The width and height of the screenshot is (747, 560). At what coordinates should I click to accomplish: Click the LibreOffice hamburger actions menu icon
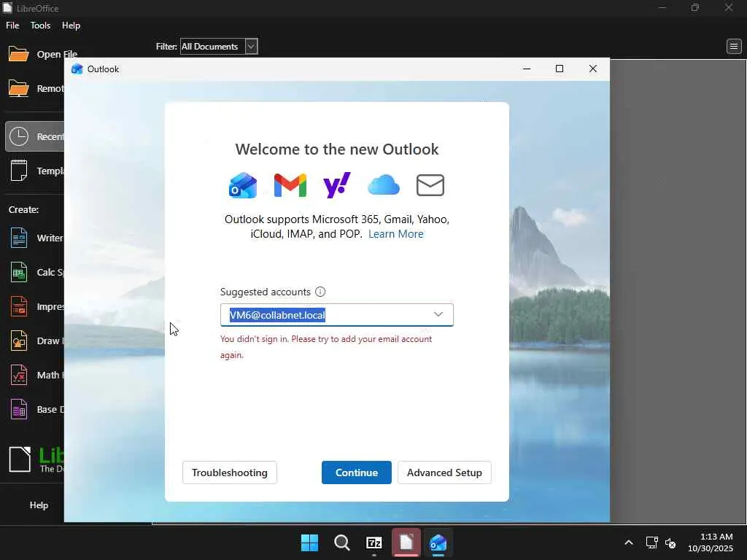click(734, 46)
